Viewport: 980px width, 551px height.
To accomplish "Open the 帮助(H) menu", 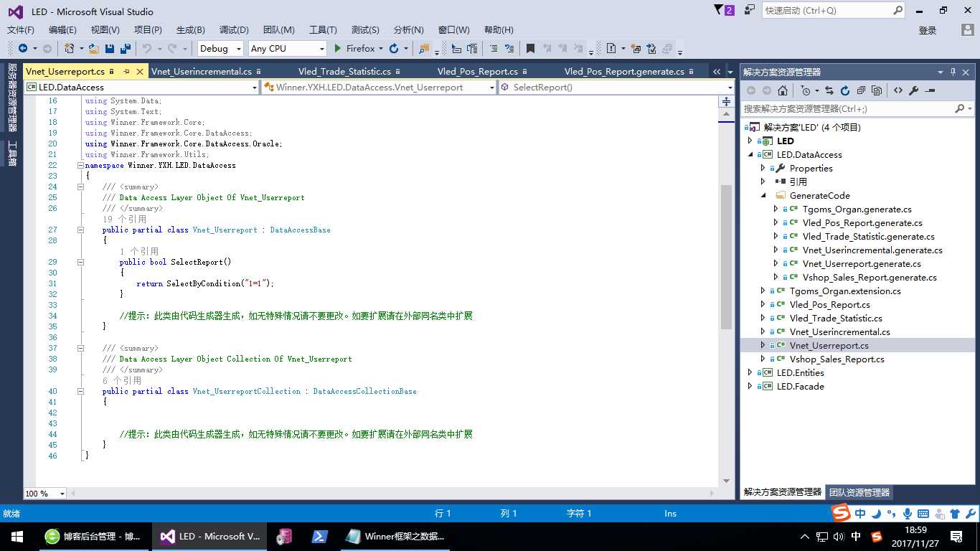I will pyautogui.click(x=499, y=30).
